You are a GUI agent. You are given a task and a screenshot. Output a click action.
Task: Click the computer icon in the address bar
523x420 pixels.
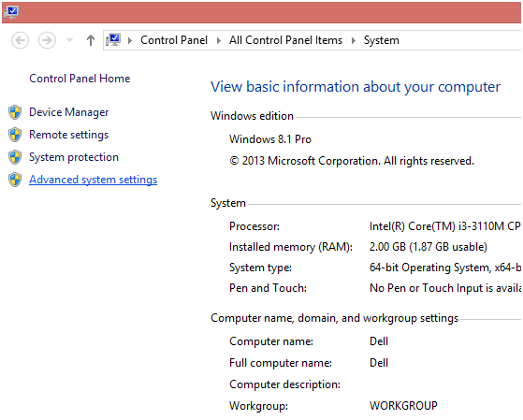click(x=113, y=40)
